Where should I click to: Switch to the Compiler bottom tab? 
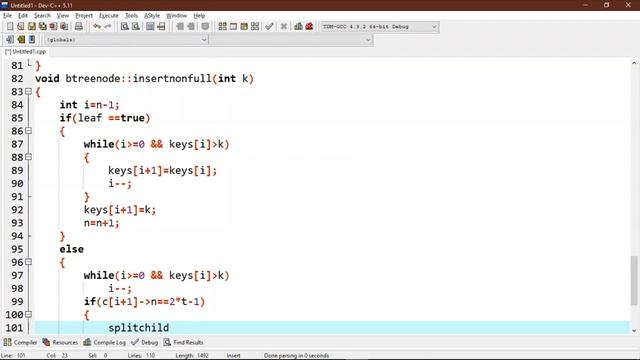20,342
